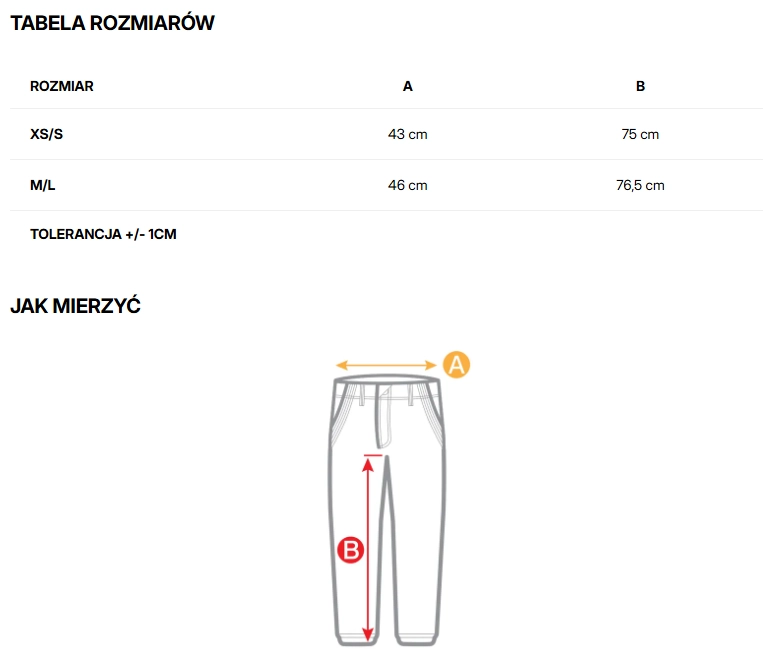Click the red B marker icon
The height and width of the screenshot is (670, 773).
[x=350, y=549]
